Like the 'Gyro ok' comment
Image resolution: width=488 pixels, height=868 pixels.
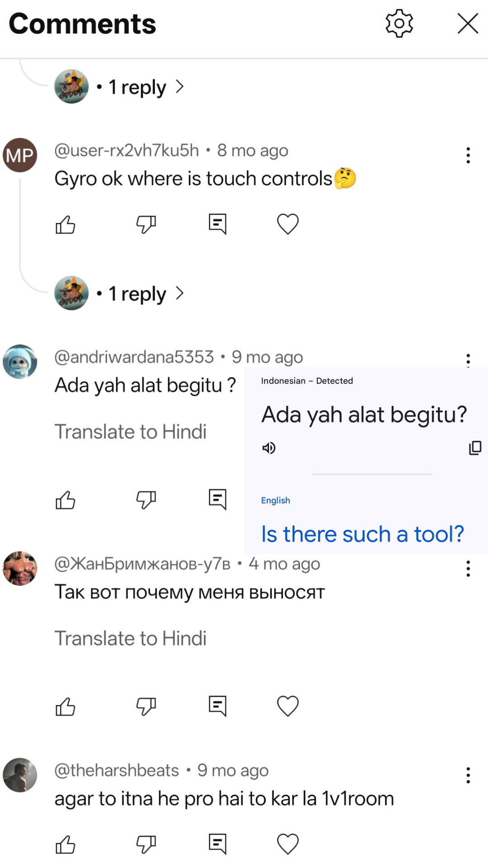pos(66,224)
